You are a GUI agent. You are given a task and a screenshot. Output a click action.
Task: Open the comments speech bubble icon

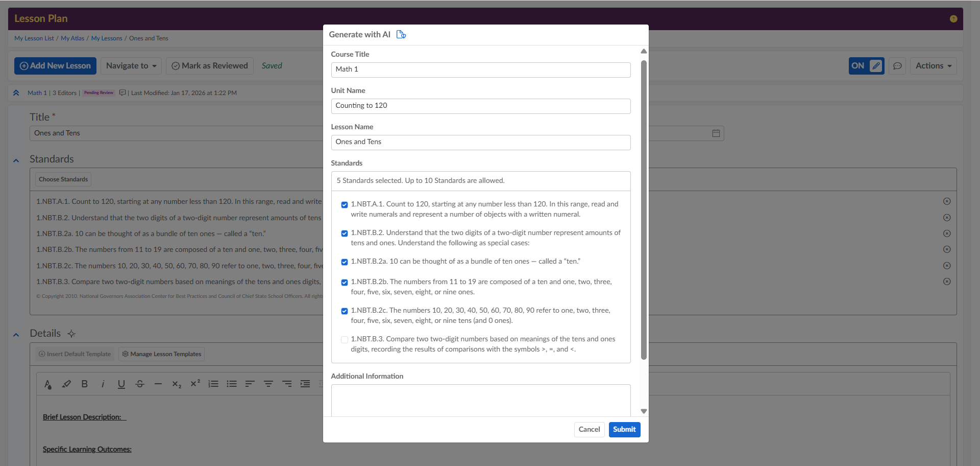click(897, 66)
